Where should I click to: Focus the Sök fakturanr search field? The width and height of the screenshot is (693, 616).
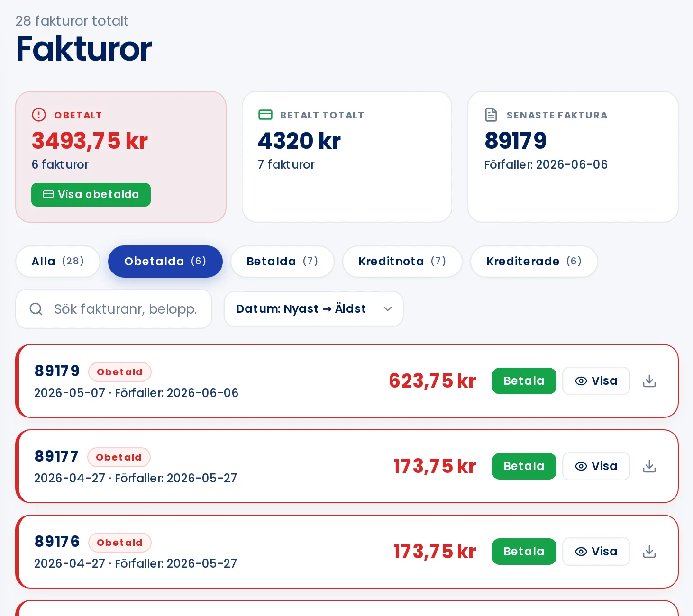click(114, 309)
